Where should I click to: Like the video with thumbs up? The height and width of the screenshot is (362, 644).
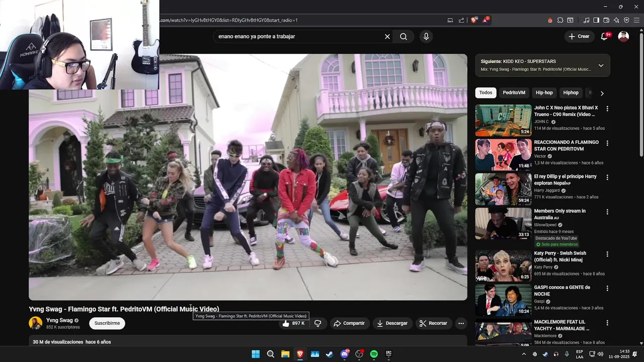pos(294,323)
